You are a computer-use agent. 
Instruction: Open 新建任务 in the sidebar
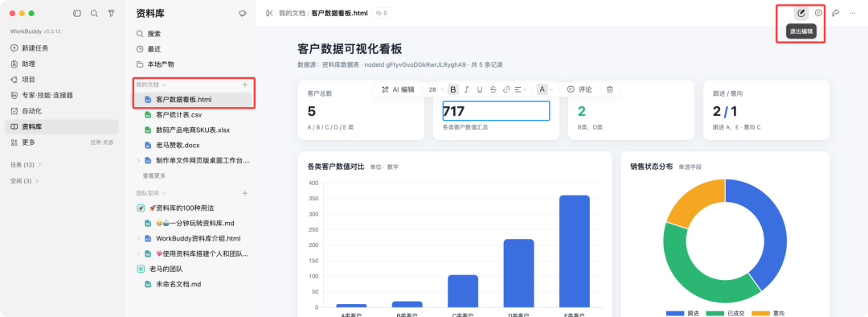click(61, 48)
